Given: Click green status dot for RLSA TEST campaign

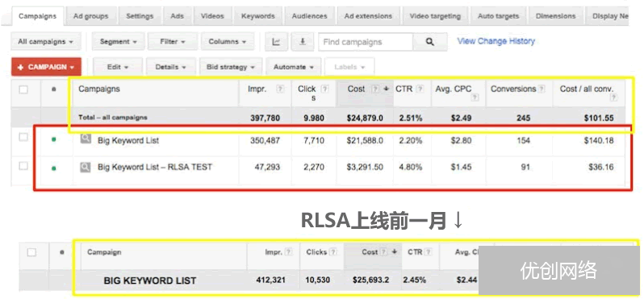Looking at the screenshot, I should click(54, 168).
